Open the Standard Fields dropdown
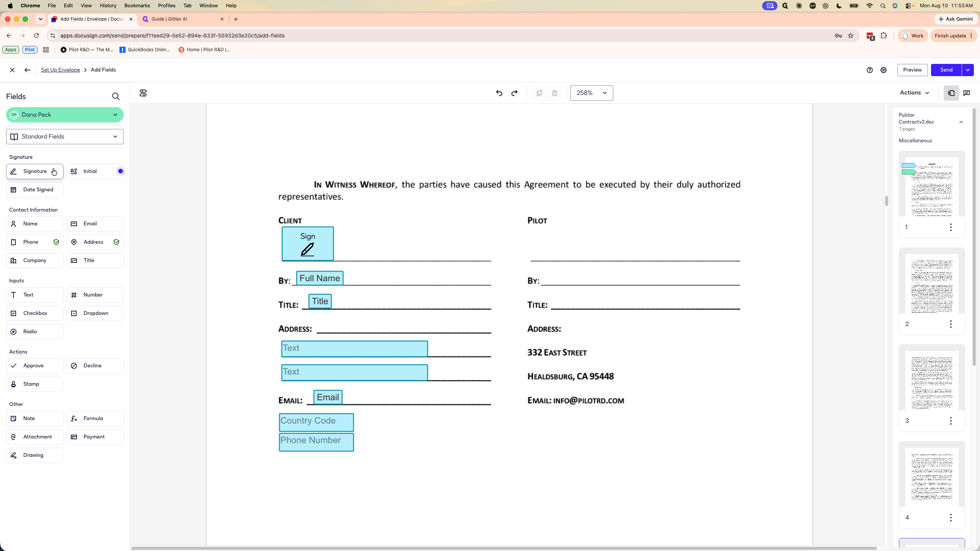This screenshot has height=551, width=980. coord(65,137)
